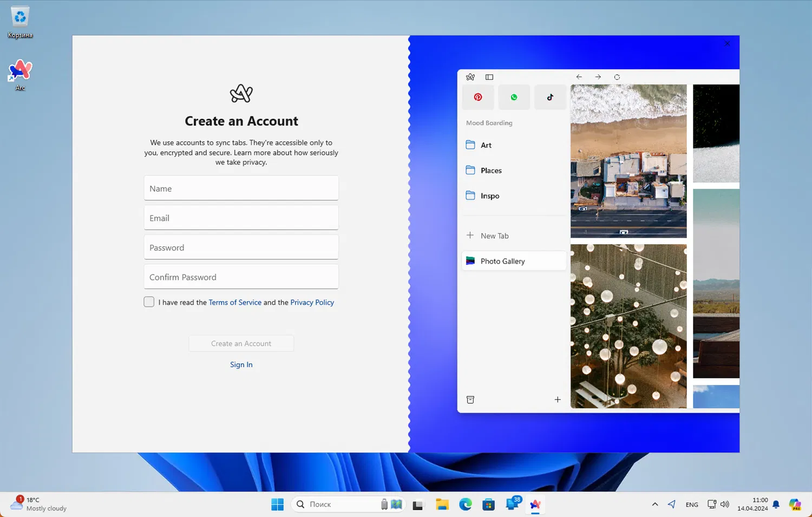
Task: Open the ENG language switcher
Action: 692,505
